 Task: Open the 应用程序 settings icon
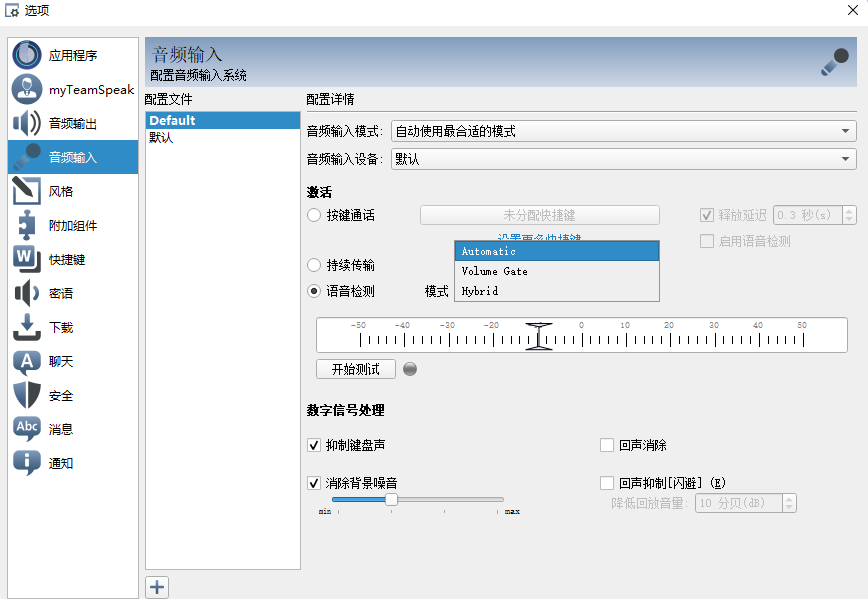[x=27, y=56]
